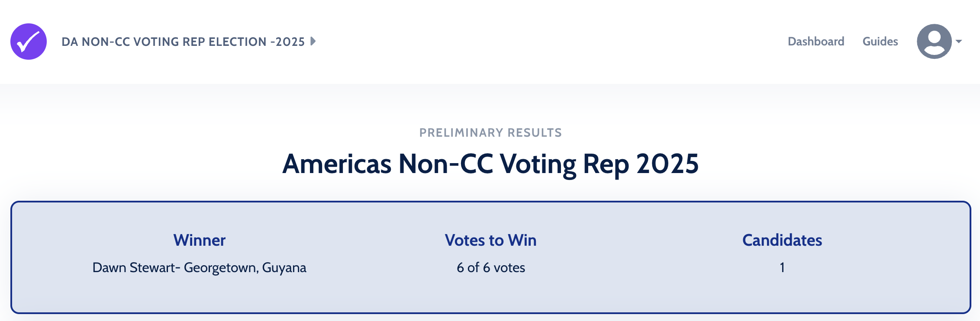
Task: Click the PRELIMINARY RESULTS label
Action: point(490,133)
